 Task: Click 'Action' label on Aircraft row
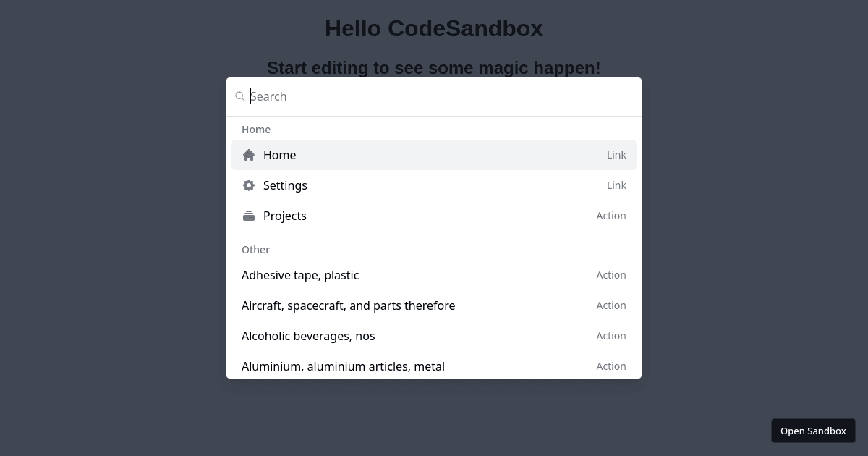611,305
